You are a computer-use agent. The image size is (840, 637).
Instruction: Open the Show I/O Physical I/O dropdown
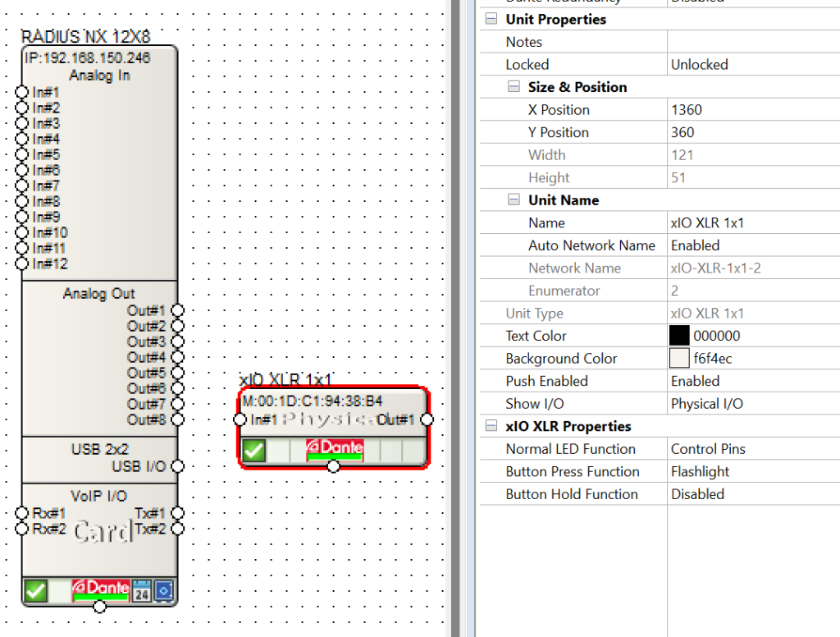[x=751, y=404]
